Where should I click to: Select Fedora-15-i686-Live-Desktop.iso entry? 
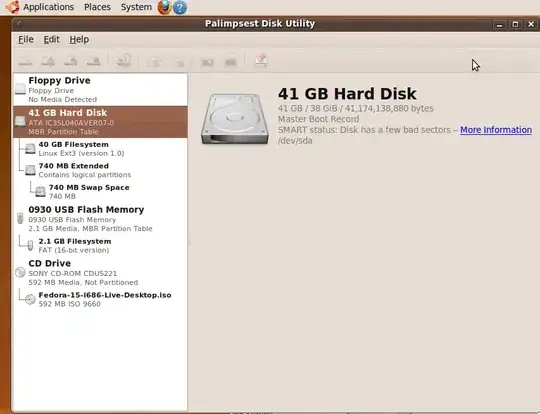[x=100, y=299]
